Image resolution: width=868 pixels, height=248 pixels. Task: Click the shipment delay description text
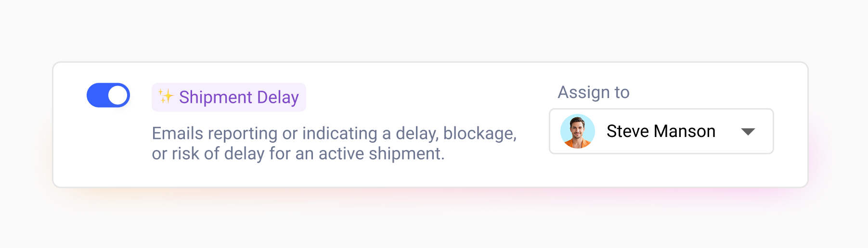click(x=334, y=143)
